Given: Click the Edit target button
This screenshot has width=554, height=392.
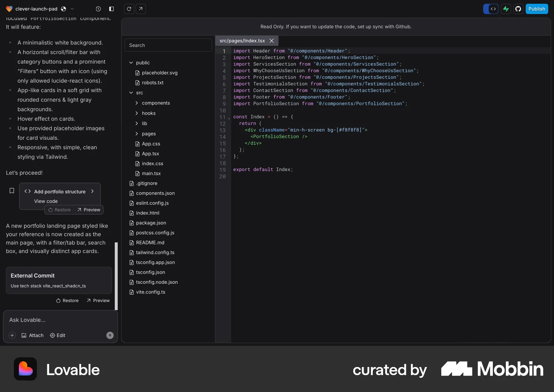Looking at the screenshot, I should tap(58, 336).
